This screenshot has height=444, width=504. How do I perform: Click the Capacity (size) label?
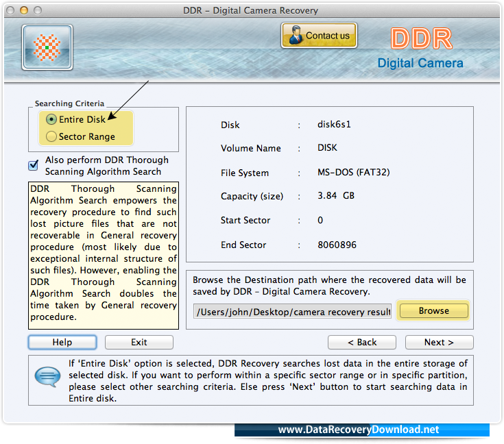point(252,196)
